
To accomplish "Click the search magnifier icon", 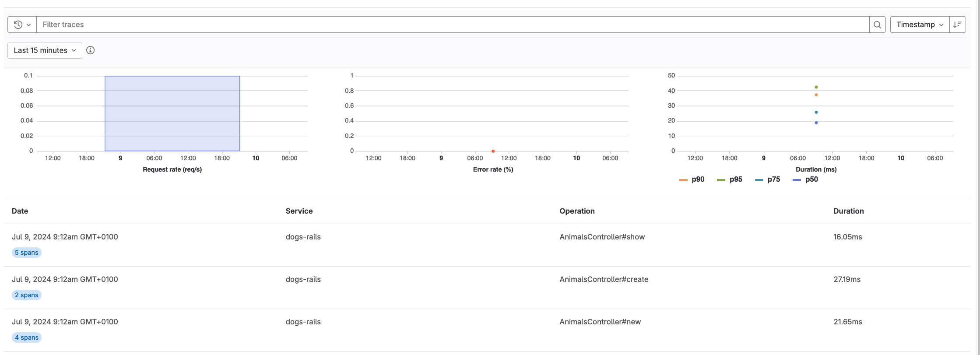I will (x=877, y=25).
